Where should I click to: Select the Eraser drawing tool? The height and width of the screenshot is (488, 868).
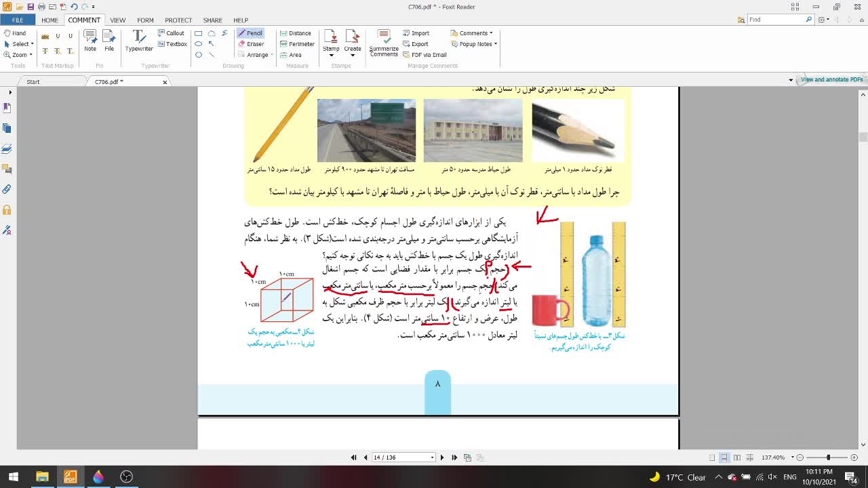[250, 44]
